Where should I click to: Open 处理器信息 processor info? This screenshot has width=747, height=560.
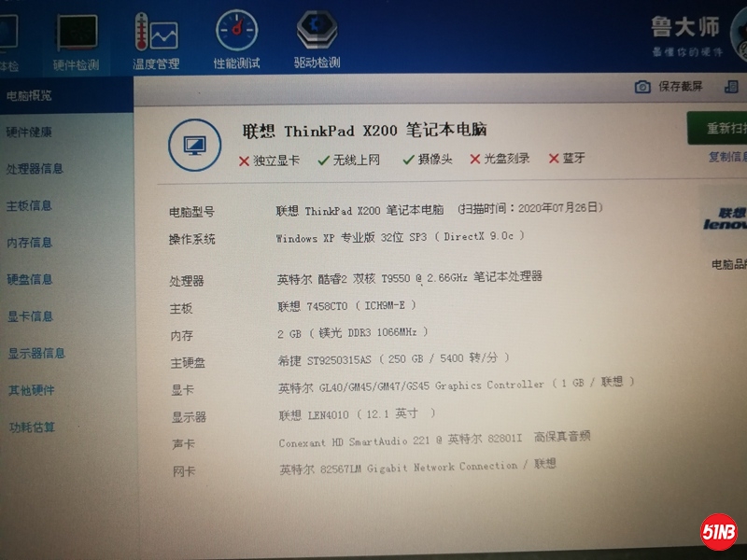pos(35,169)
